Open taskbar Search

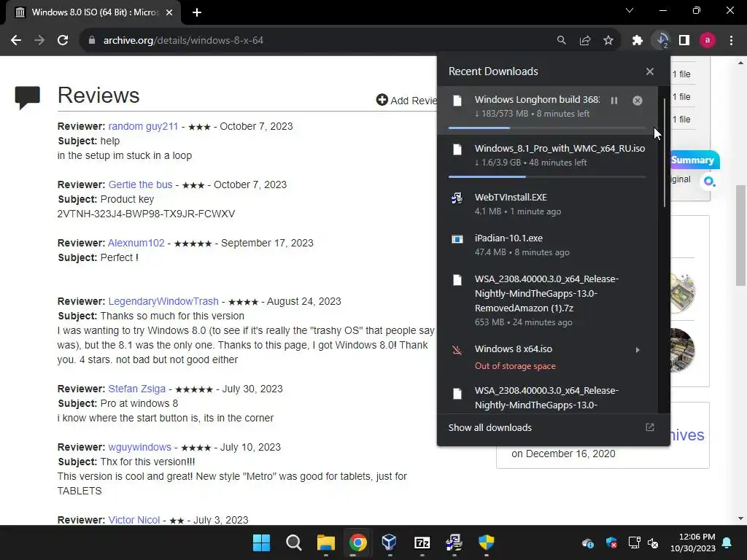[293, 542]
